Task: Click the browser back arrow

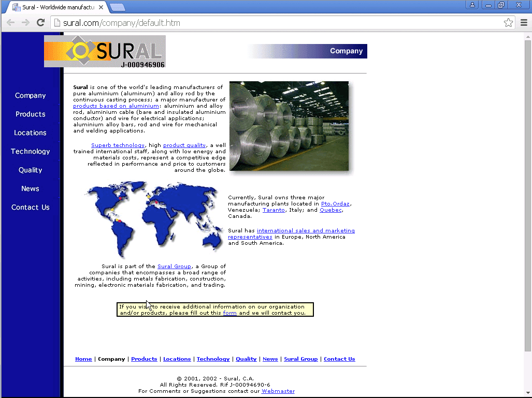Action: pyautogui.click(x=10, y=23)
